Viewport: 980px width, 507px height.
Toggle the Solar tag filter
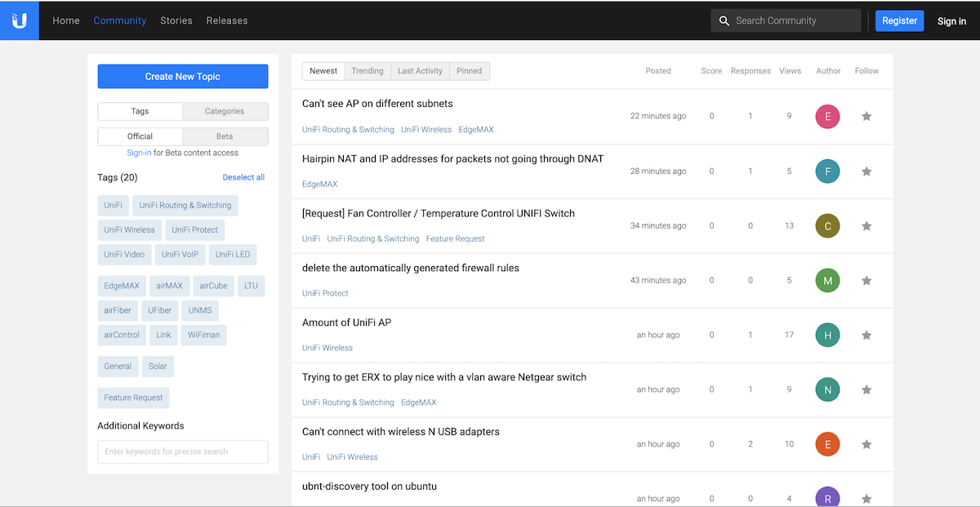[158, 367]
